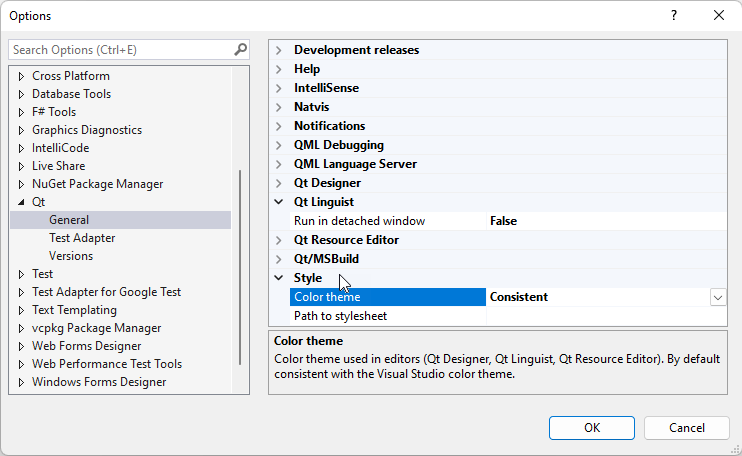Click the False value for detached window
Image resolution: width=742 pixels, height=456 pixels.
[503, 221]
